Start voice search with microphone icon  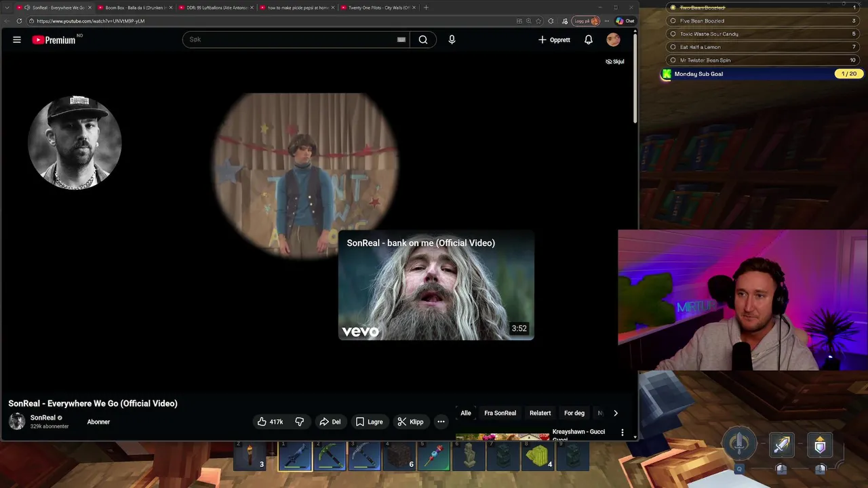[x=452, y=39]
